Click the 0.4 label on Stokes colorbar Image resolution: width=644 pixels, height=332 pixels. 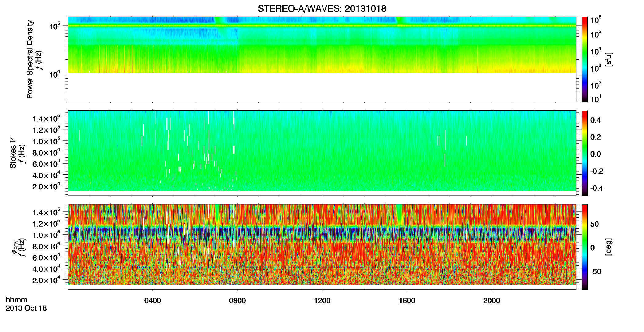click(x=595, y=120)
